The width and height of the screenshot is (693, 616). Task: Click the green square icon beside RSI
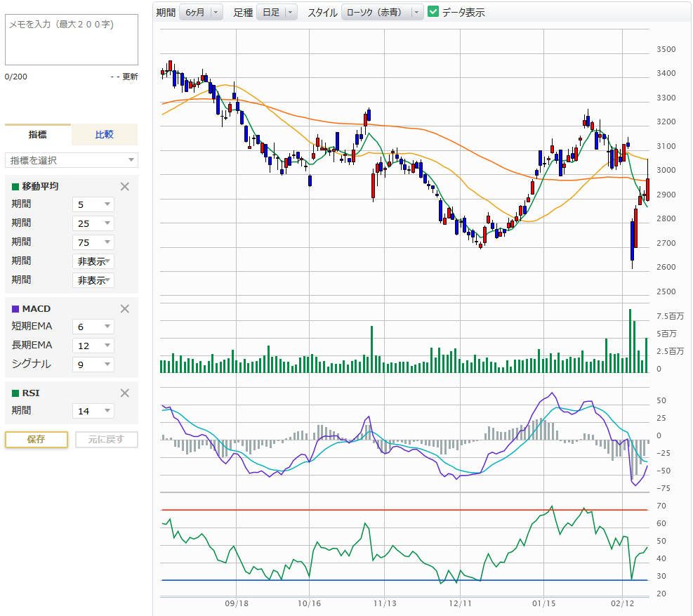coord(15,393)
